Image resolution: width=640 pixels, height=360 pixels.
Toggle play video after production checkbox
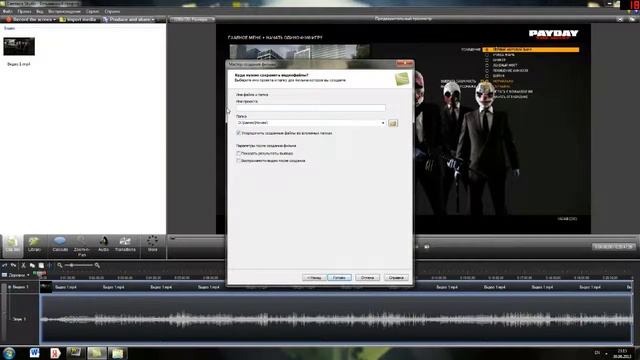[238, 161]
